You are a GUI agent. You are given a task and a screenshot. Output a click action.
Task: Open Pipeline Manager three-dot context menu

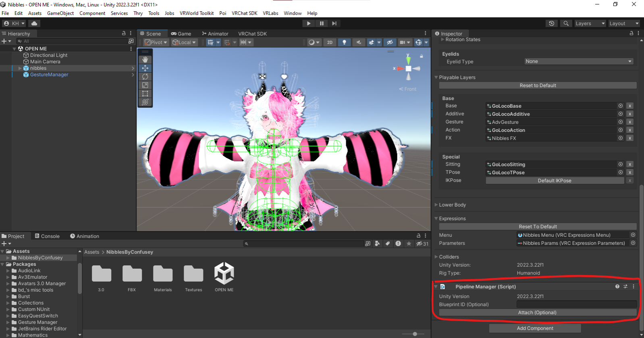[x=634, y=286]
